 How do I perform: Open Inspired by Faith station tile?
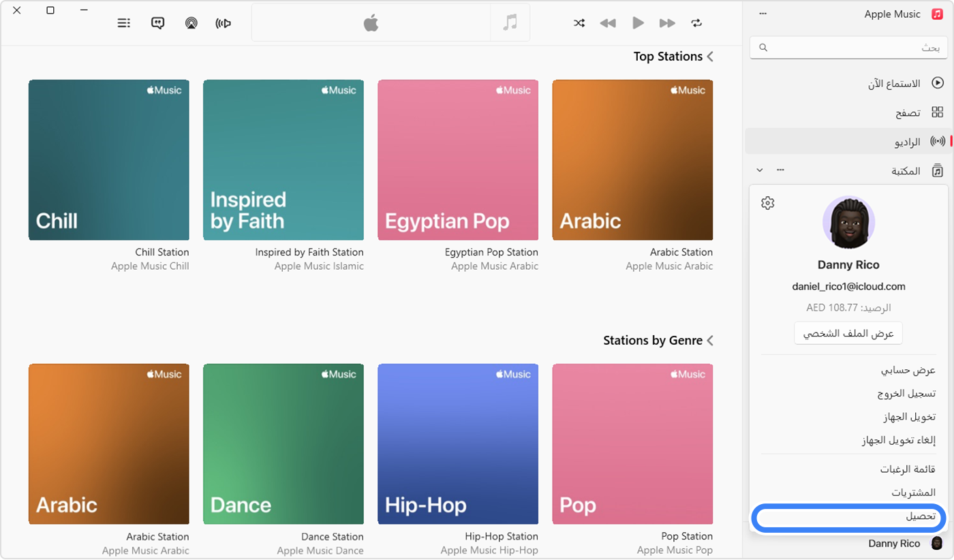(x=283, y=160)
